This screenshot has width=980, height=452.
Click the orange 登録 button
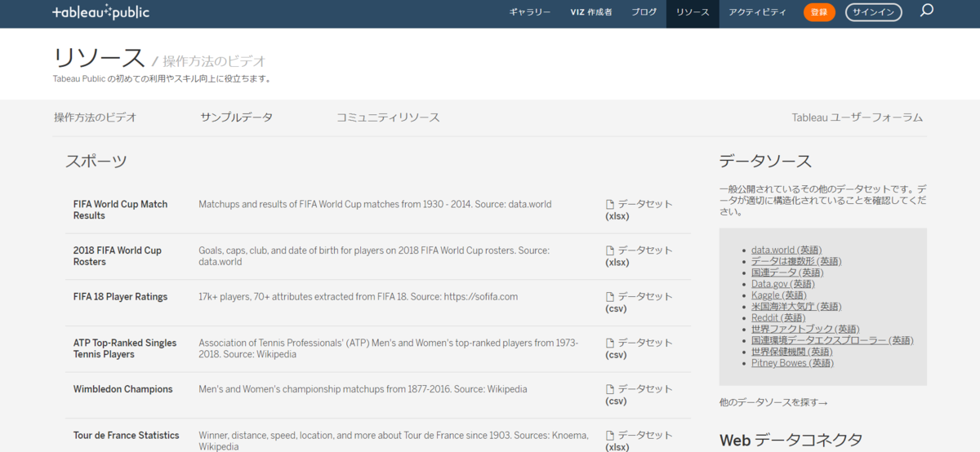click(819, 12)
